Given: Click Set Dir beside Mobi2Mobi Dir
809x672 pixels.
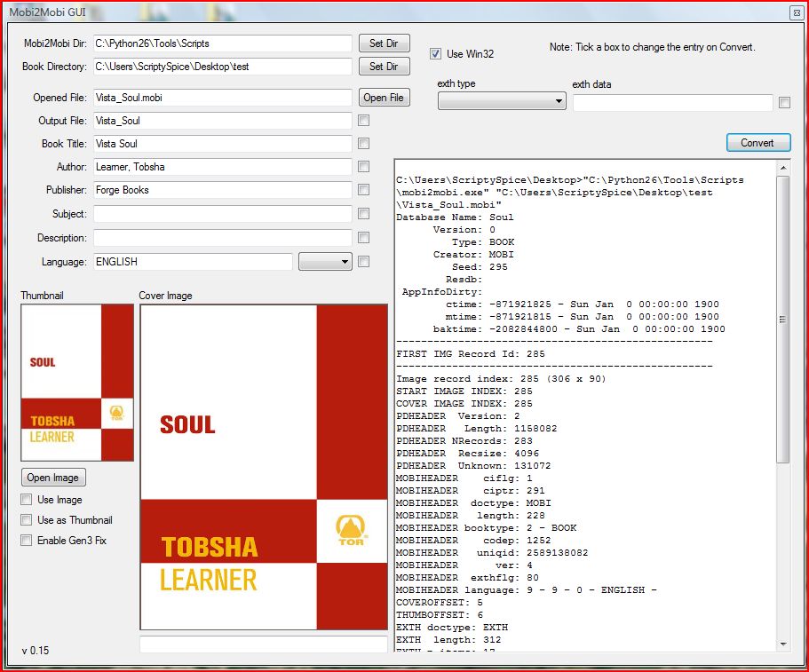Looking at the screenshot, I should tap(384, 43).
